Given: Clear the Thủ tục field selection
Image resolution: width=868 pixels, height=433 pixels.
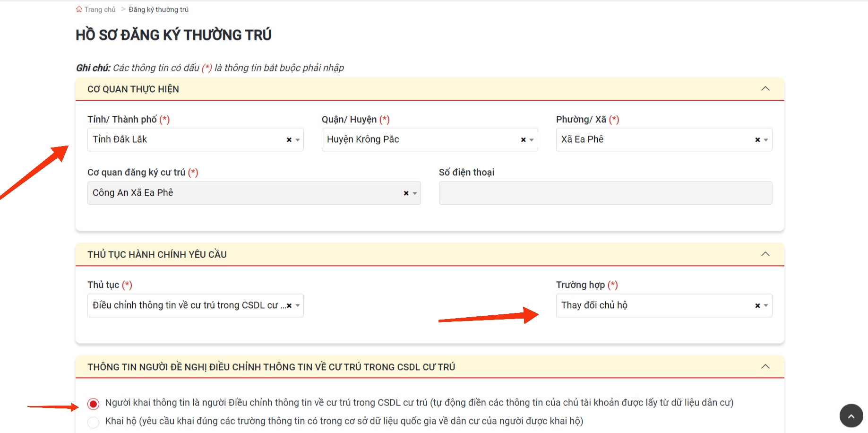Looking at the screenshot, I should (289, 306).
